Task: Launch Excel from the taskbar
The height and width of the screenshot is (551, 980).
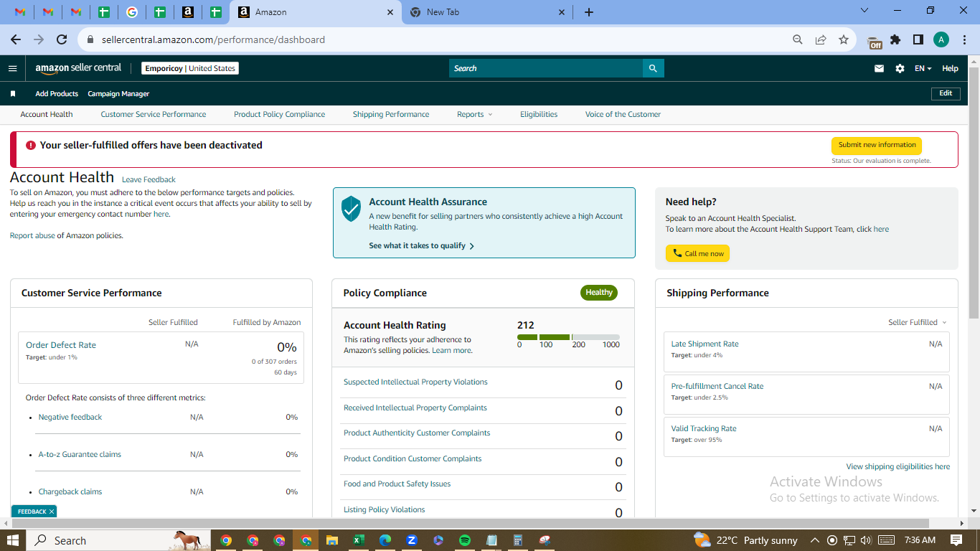Action: [358, 540]
